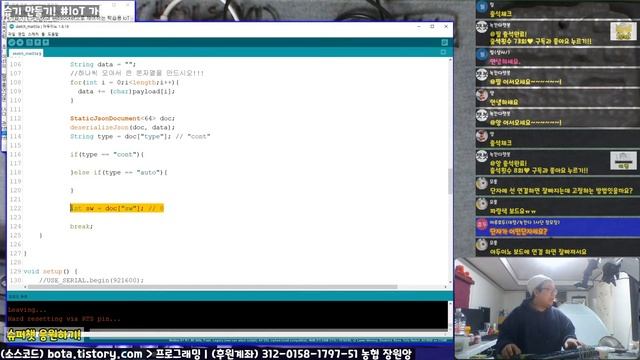
Task: Click the 'data += (char)payload[i];' line
Action: (126, 91)
